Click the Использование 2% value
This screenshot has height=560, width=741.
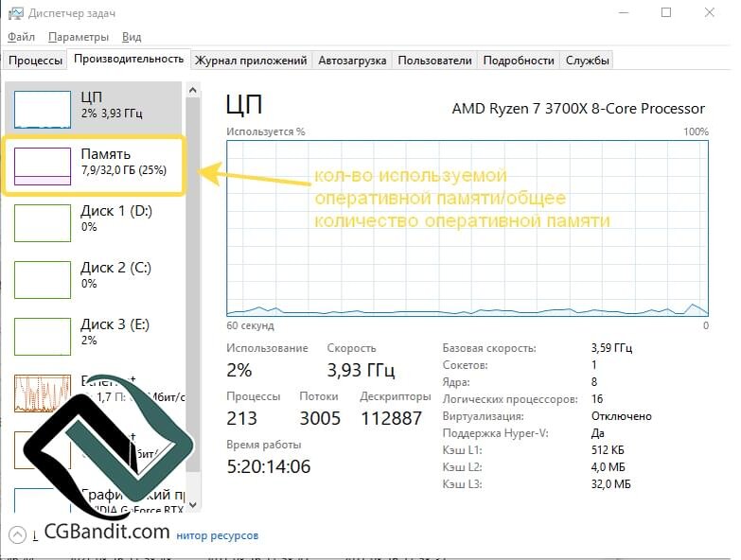(239, 370)
